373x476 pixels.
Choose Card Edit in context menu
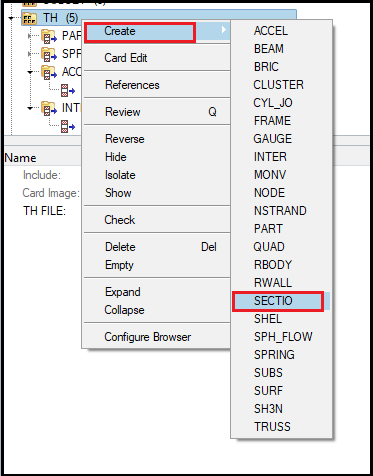[x=126, y=58]
